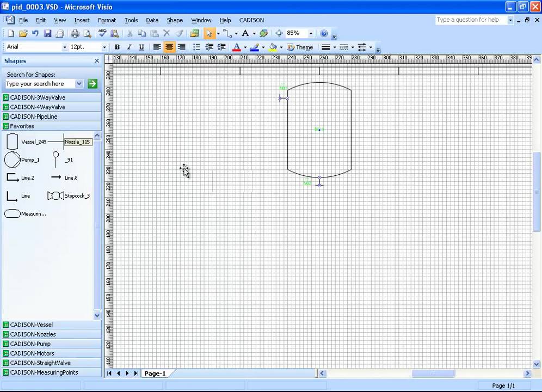Open a file with the folder icon
The height and width of the screenshot is (392, 542).
(x=23, y=34)
